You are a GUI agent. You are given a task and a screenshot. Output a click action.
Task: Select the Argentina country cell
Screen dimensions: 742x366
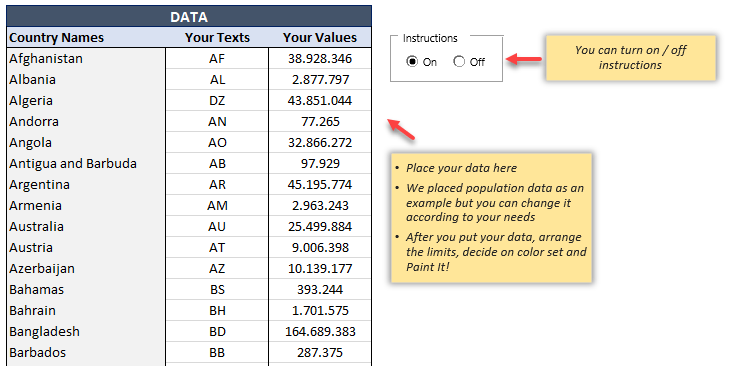pos(86,184)
